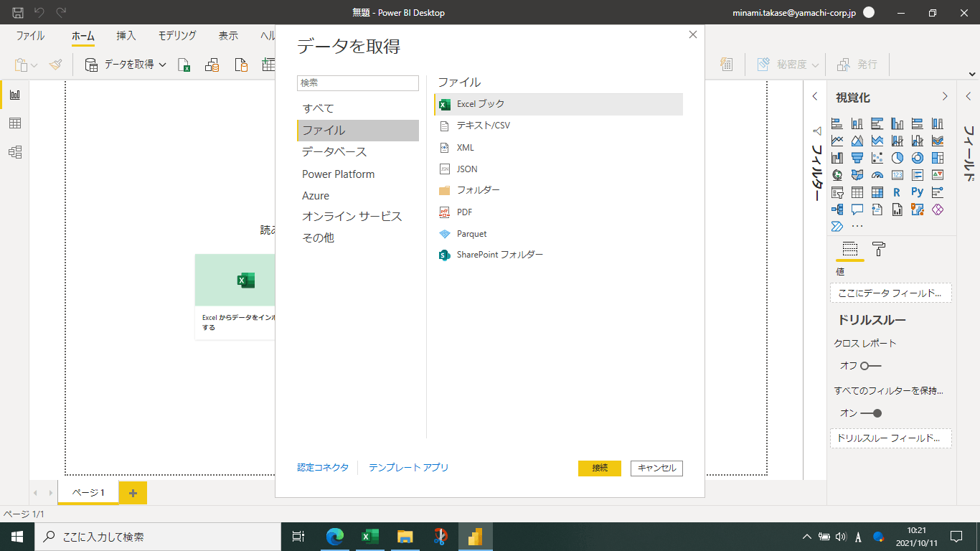
Task: Select the funnel chart visual
Action: click(x=857, y=158)
